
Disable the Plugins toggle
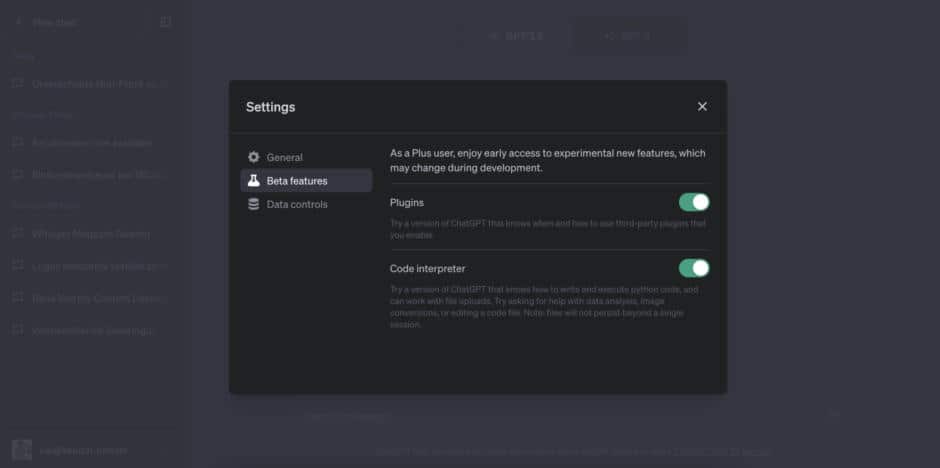(694, 202)
